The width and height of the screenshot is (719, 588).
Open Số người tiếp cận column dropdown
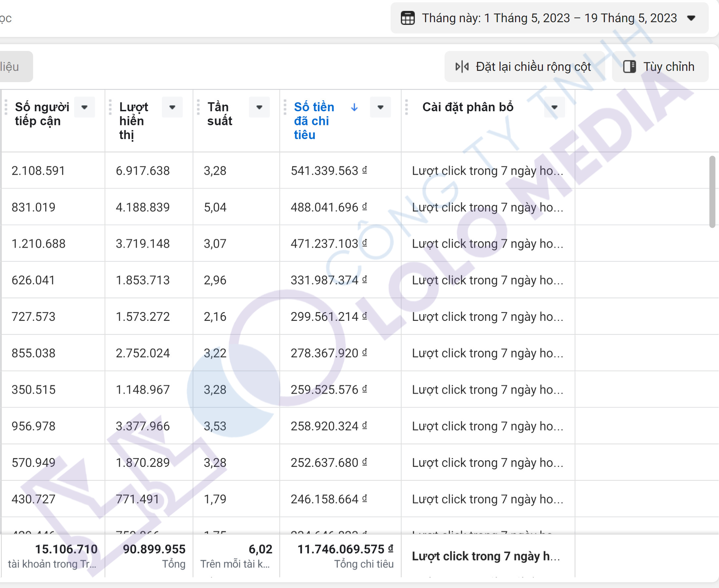[84, 107]
